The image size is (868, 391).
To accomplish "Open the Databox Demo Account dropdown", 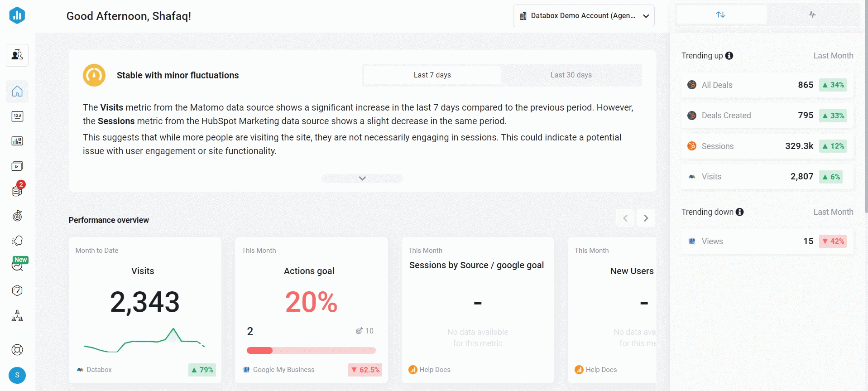I will [x=584, y=16].
